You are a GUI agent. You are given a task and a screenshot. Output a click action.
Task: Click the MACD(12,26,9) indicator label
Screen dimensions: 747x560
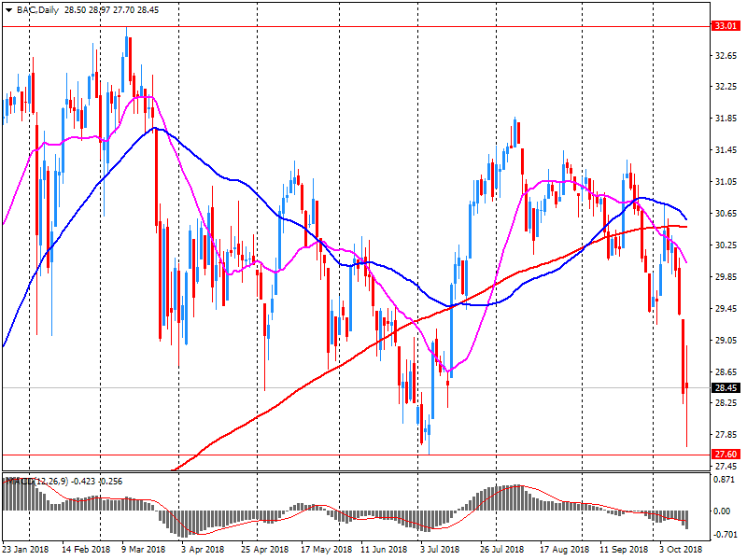38,482
